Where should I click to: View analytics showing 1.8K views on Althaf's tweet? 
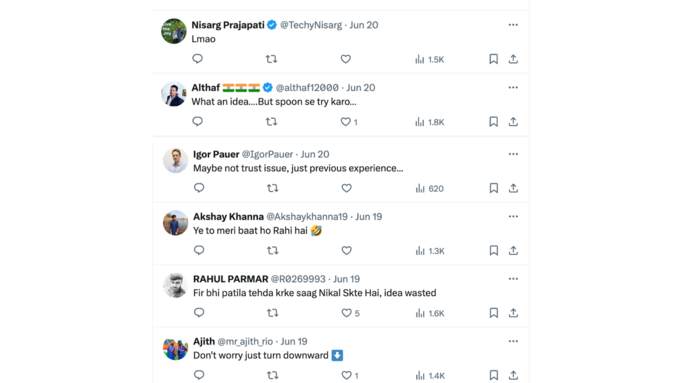(429, 122)
